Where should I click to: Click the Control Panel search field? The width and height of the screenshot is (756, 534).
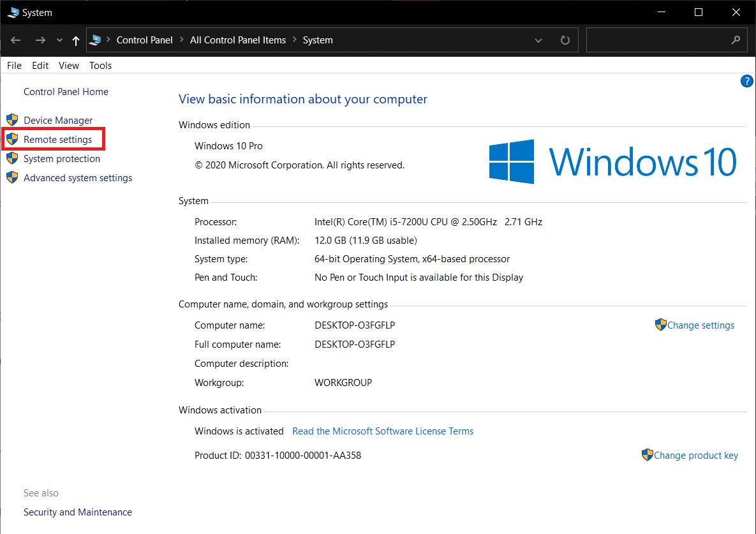(x=657, y=40)
